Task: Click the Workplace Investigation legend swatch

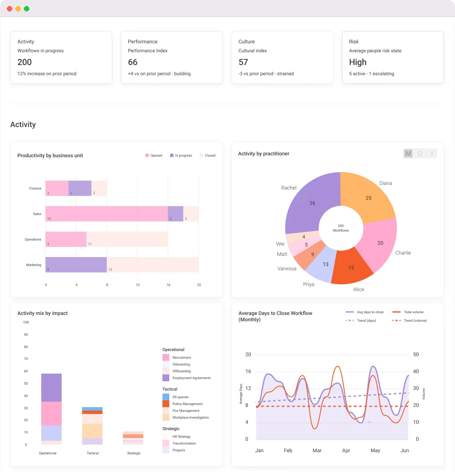Action: point(166,417)
